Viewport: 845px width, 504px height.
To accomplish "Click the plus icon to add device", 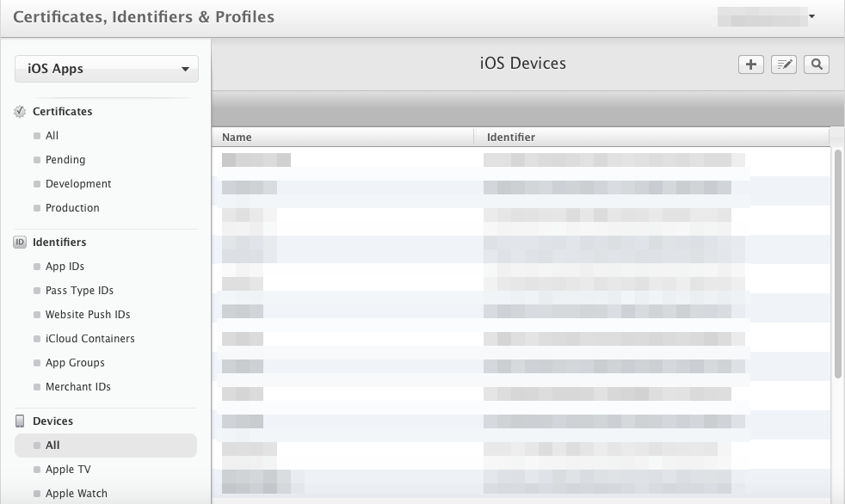I will click(751, 65).
